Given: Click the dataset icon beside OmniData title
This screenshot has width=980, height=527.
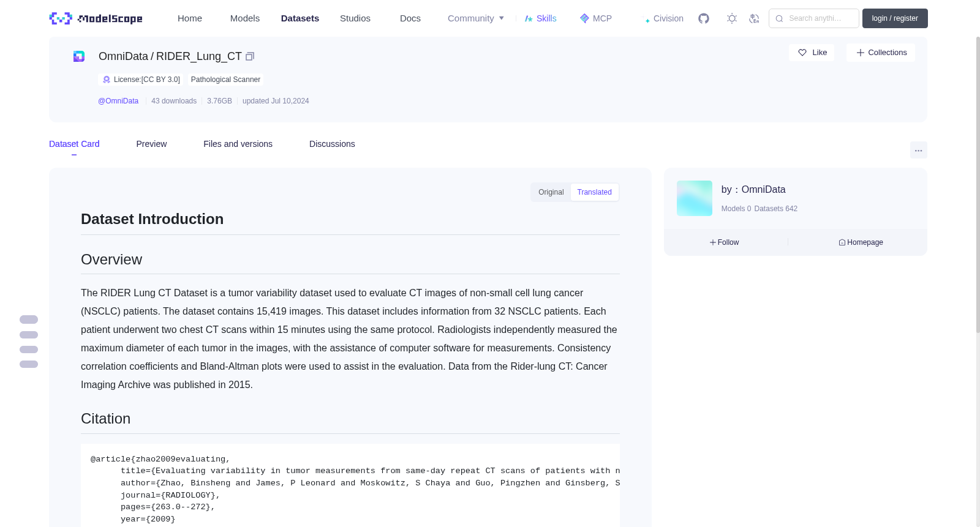Looking at the screenshot, I should [x=79, y=56].
